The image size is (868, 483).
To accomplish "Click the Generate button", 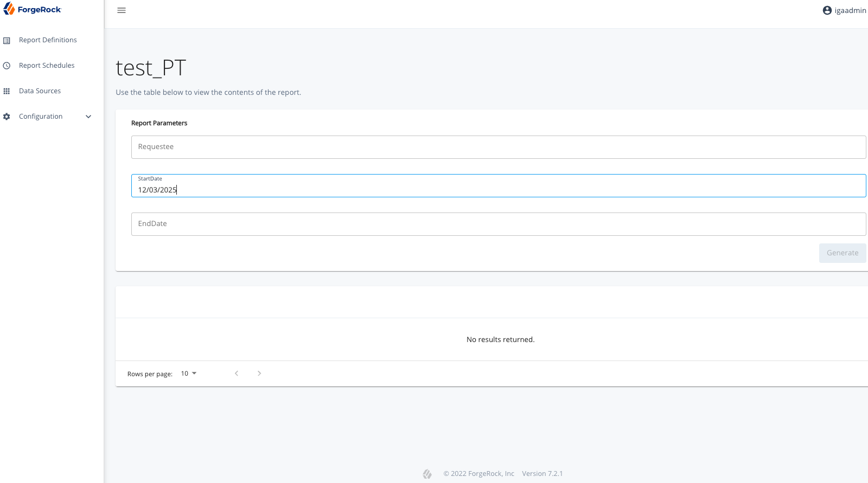I will pos(843,253).
